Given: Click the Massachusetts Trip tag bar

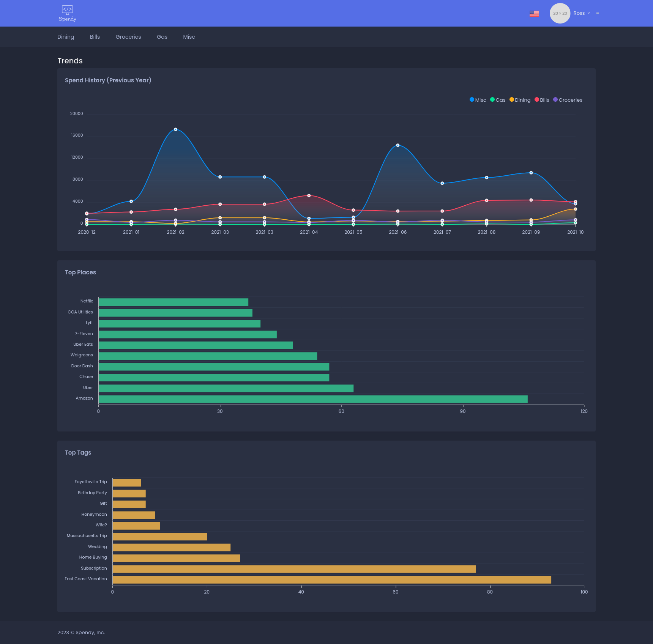Looking at the screenshot, I should (x=160, y=537).
